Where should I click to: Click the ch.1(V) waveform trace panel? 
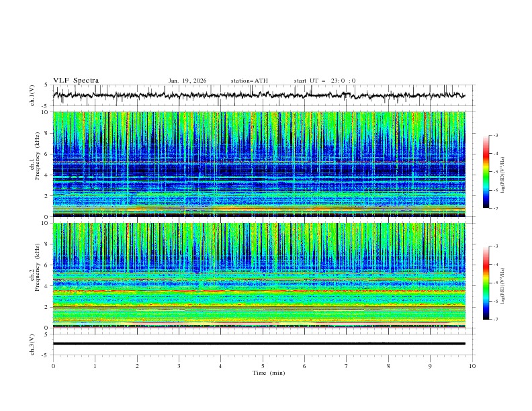264,95
